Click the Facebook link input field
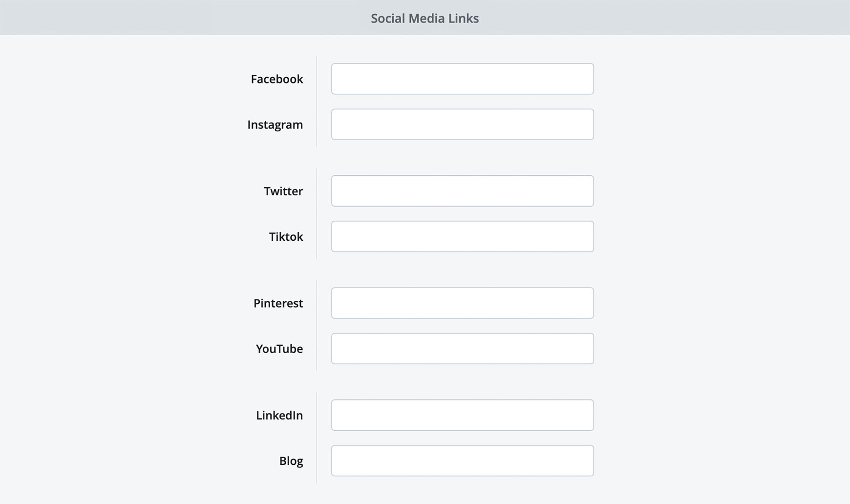The image size is (850, 504). point(462,78)
